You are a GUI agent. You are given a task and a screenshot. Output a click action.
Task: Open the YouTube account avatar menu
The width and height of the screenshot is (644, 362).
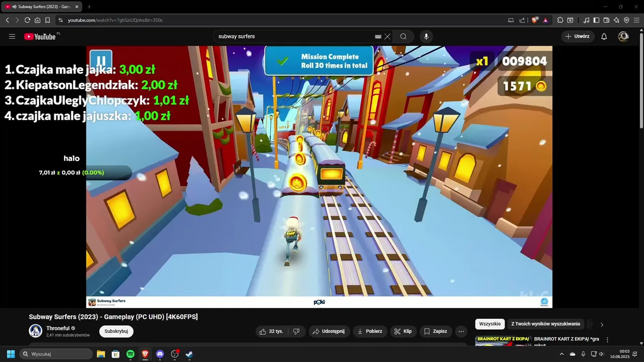(623, 36)
